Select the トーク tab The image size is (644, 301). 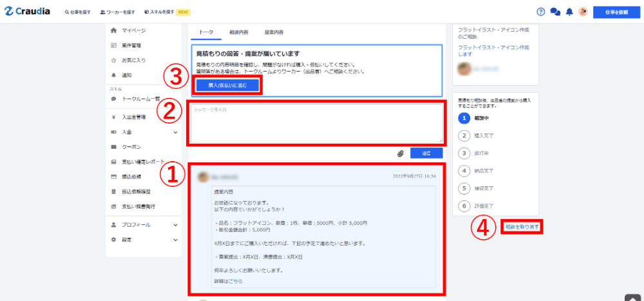pyautogui.click(x=205, y=32)
